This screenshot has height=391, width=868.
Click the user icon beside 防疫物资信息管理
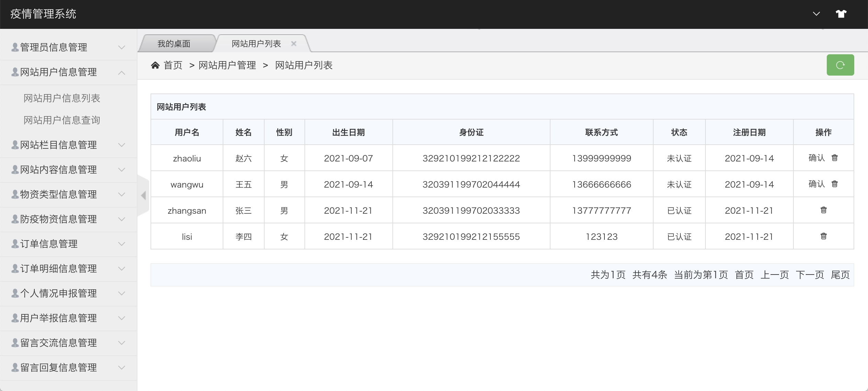pos(15,219)
